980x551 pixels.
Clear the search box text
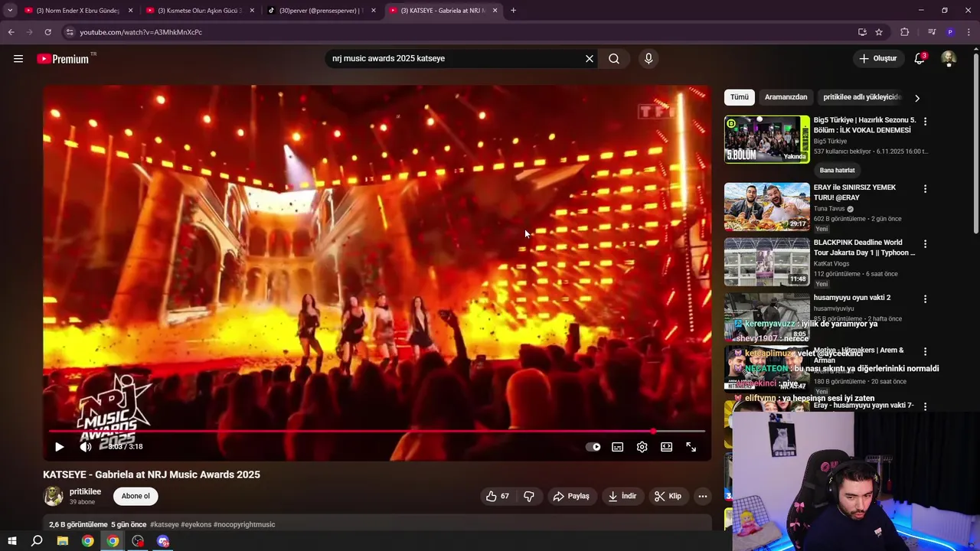590,59
